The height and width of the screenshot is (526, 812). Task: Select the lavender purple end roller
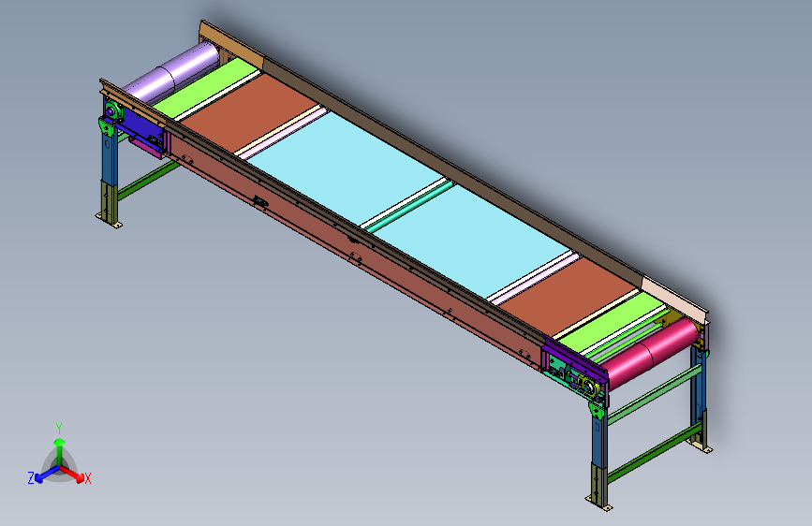[173, 72]
